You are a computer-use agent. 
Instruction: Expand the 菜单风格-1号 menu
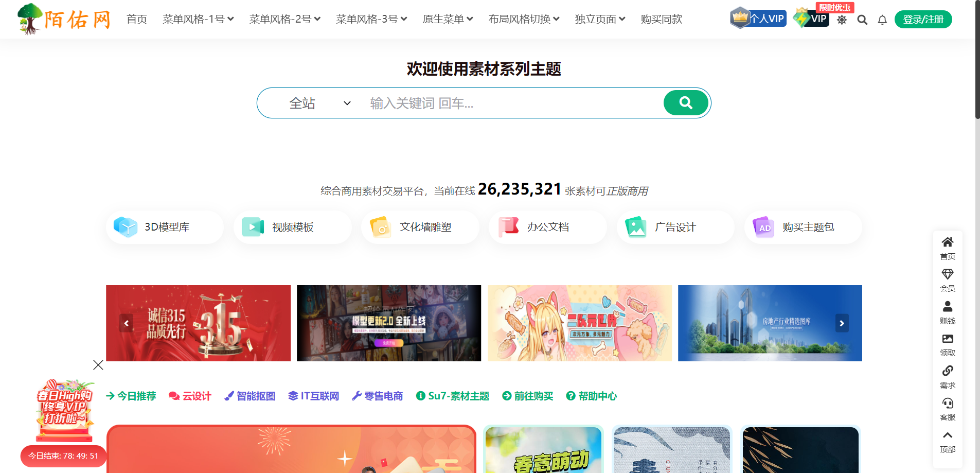[x=198, y=19]
